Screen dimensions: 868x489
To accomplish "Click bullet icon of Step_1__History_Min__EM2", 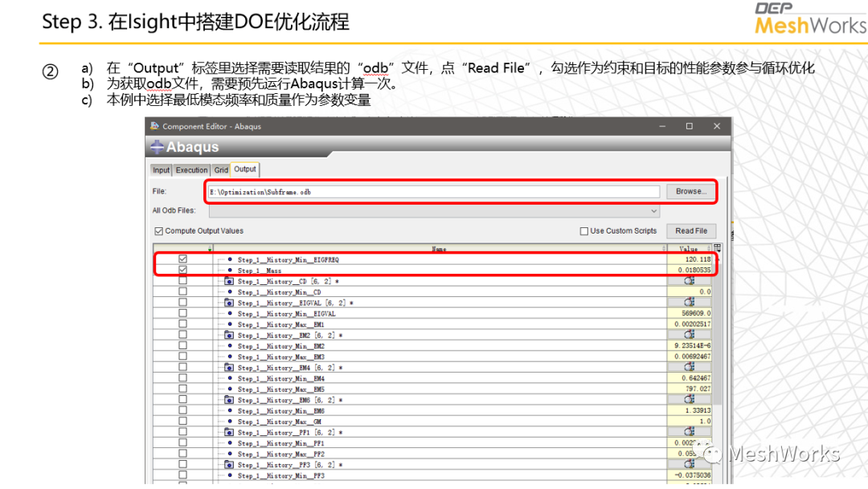I will (230, 346).
